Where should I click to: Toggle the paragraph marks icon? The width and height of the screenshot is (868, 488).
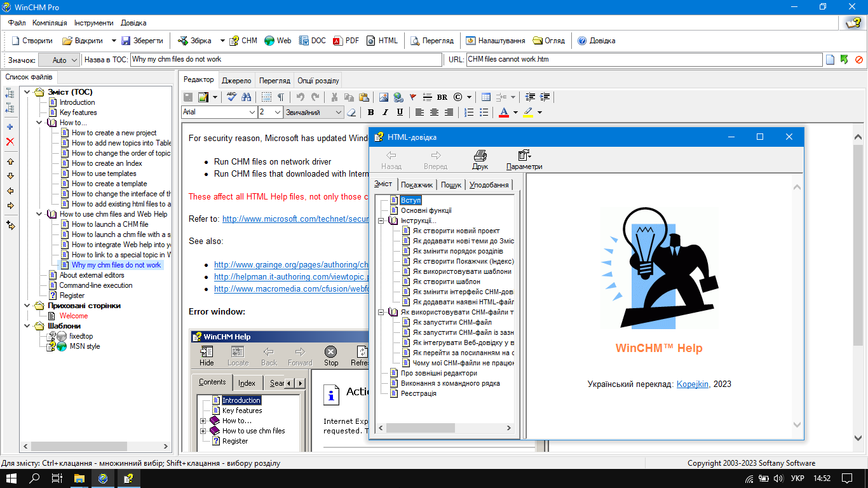click(281, 97)
